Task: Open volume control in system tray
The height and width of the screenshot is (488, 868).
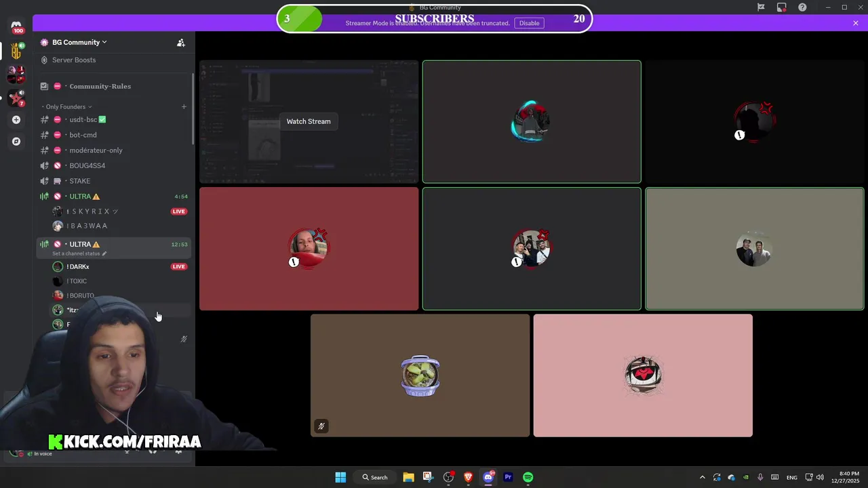Action: 820,477
